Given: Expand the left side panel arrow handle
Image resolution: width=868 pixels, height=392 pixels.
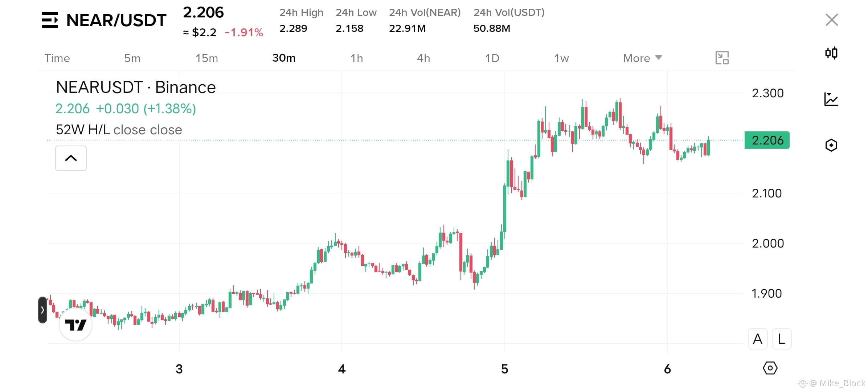Looking at the screenshot, I should 42,310.
